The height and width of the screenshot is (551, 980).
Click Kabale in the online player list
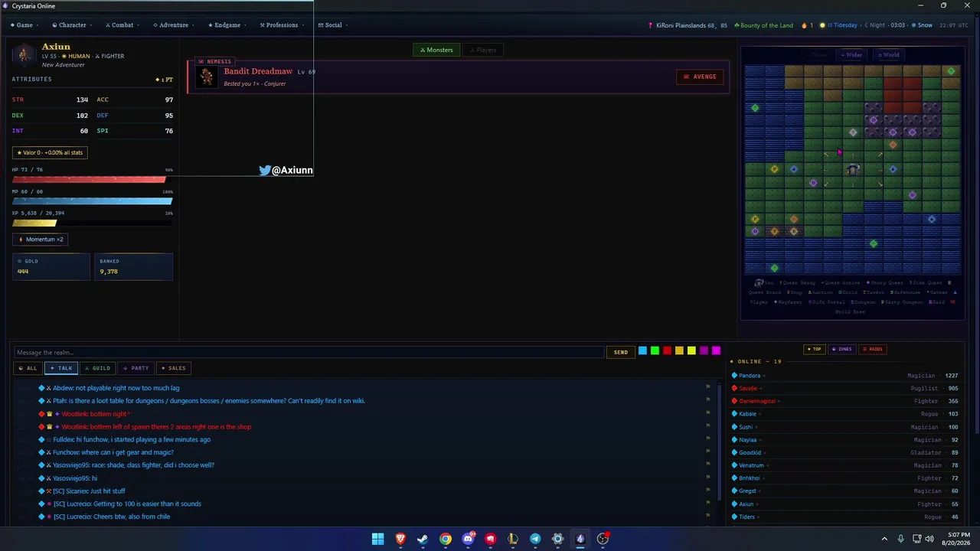(747, 414)
